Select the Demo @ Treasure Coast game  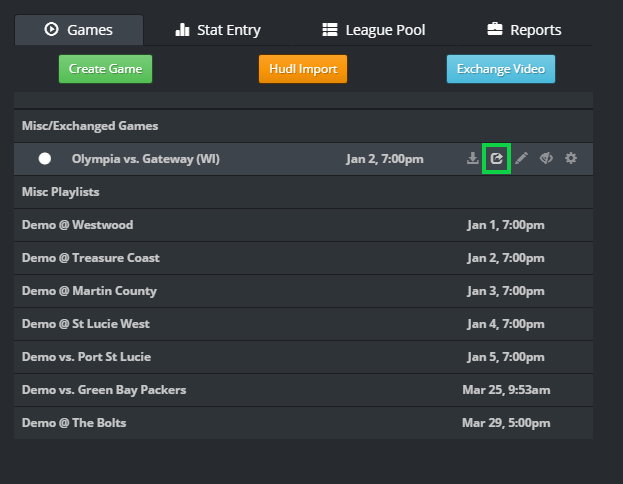pyautogui.click(x=303, y=258)
